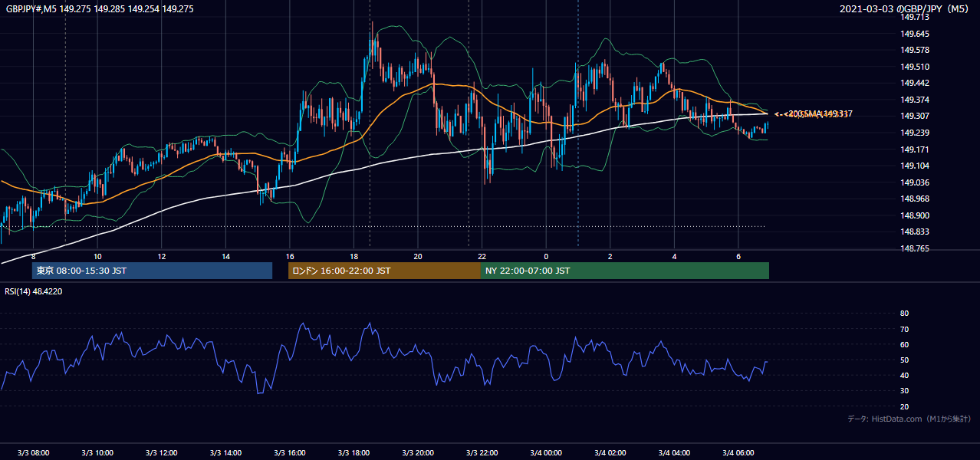Click the 148.968 price axis label
Screen dimensions: 980x460
click(915, 199)
